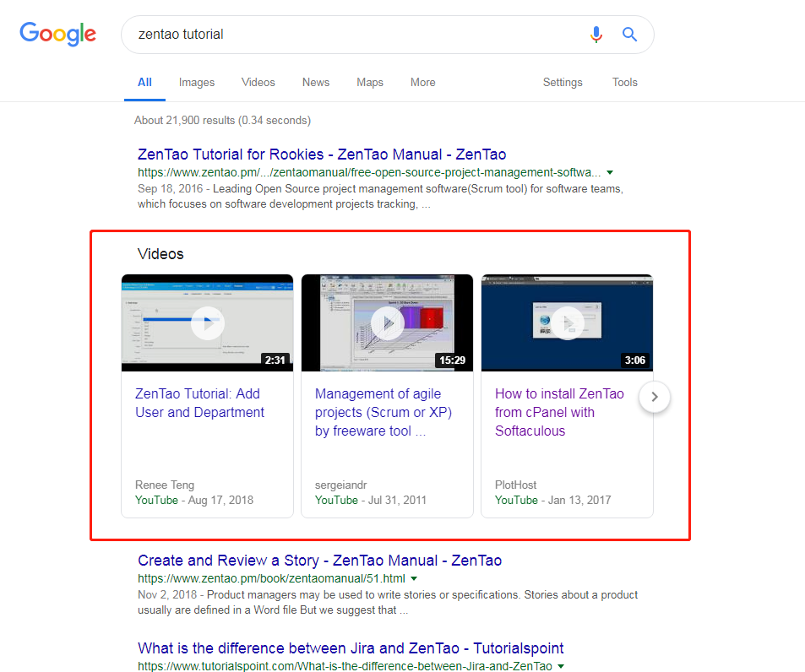Click 'YouTube - Jul 31, 2011' source line
This screenshot has width=805, height=672.
(371, 500)
